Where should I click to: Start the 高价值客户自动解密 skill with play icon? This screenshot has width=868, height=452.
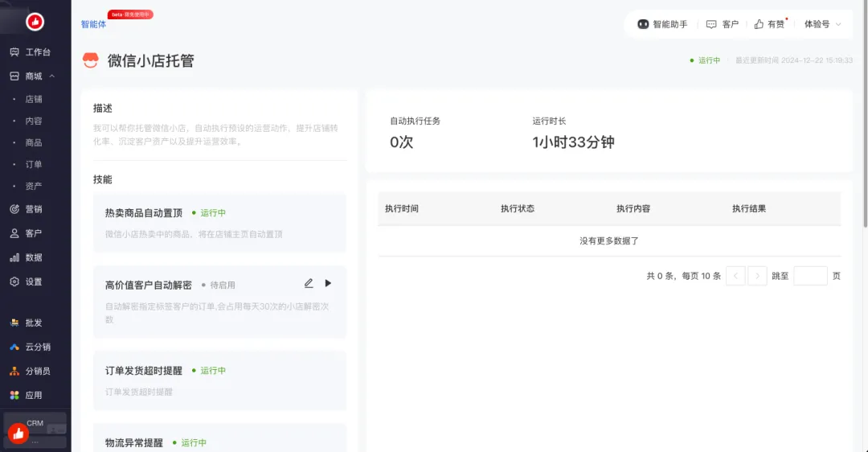[x=328, y=283]
